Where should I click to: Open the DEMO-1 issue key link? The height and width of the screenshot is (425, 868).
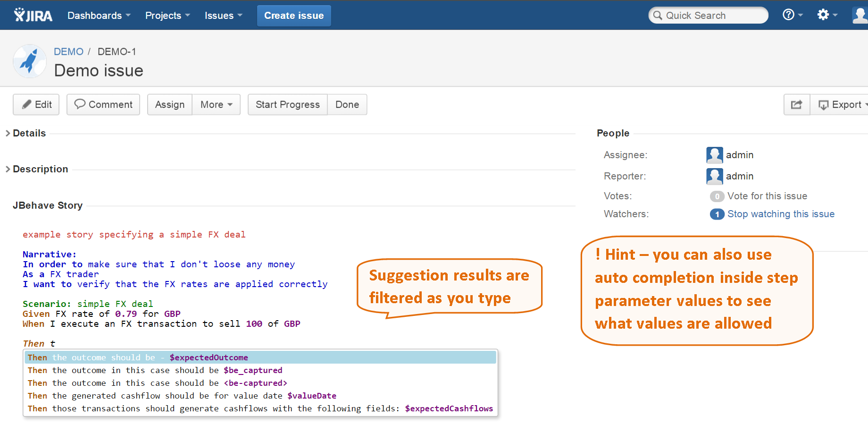[x=117, y=51]
